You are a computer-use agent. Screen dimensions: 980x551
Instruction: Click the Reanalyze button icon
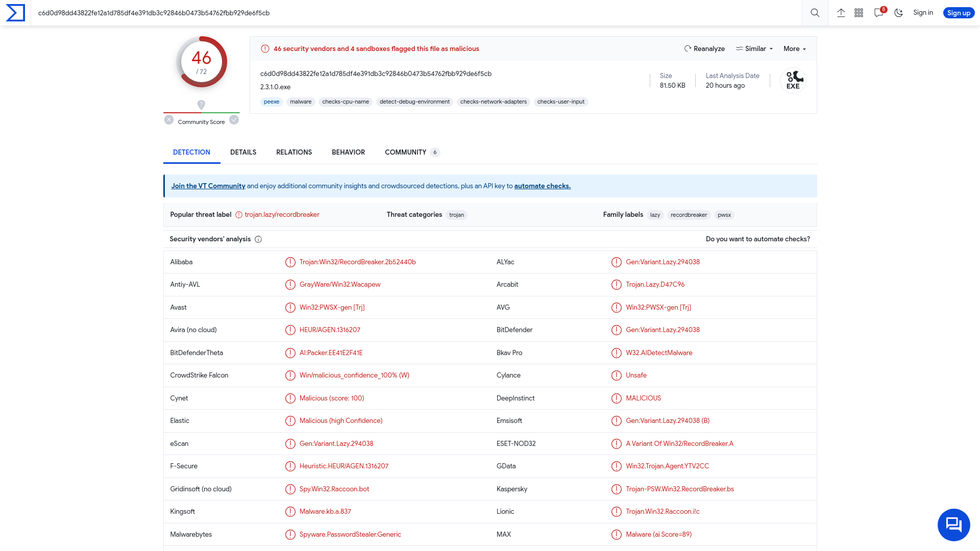point(687,48)
